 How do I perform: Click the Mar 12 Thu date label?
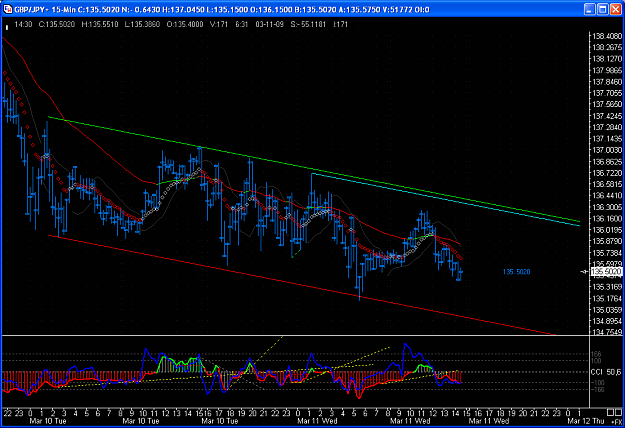tap(586, 421)
